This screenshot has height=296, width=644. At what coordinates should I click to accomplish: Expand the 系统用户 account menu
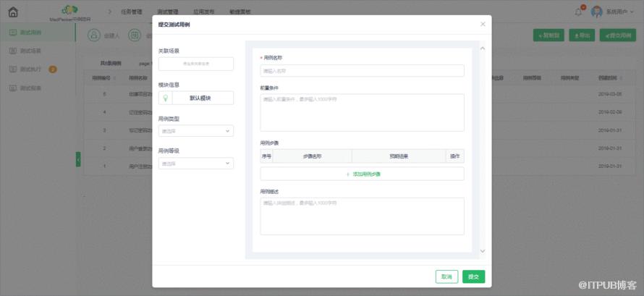point(620,12)
